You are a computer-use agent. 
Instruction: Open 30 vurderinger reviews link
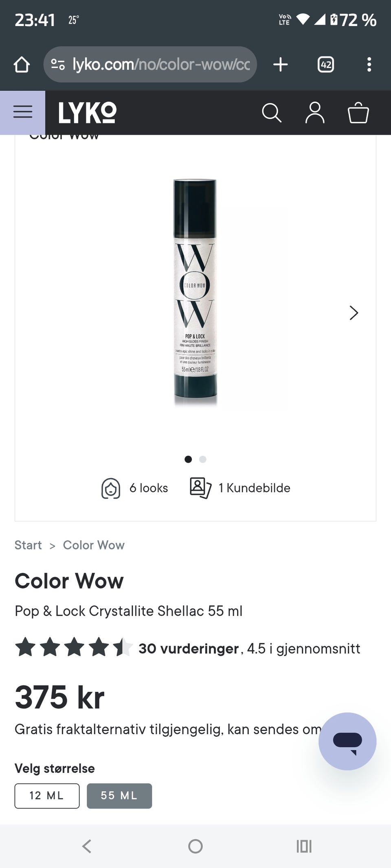pyautogui.click(x=189, y=648)
